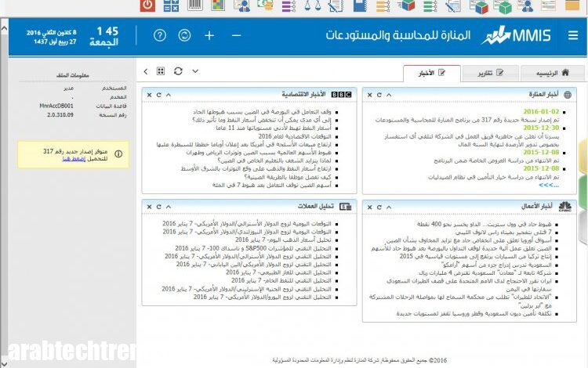Switch to الرئيسيه home tab

(553, 73)
